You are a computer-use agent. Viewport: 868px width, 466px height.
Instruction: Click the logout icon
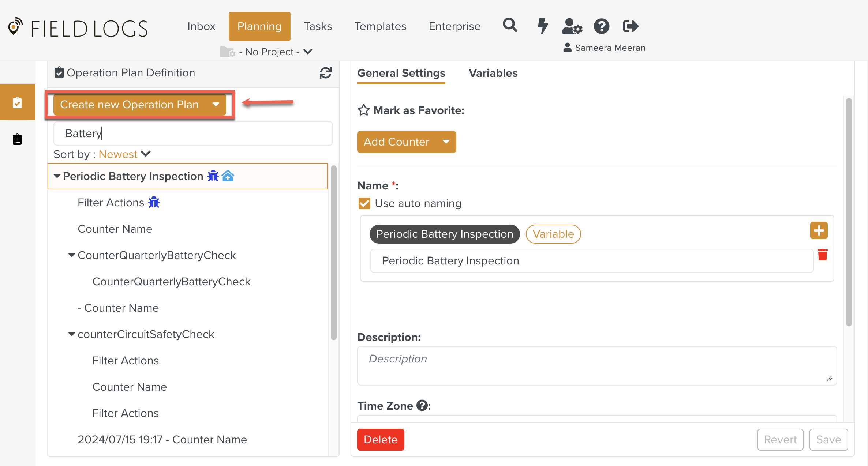click(x=631, y=26)
